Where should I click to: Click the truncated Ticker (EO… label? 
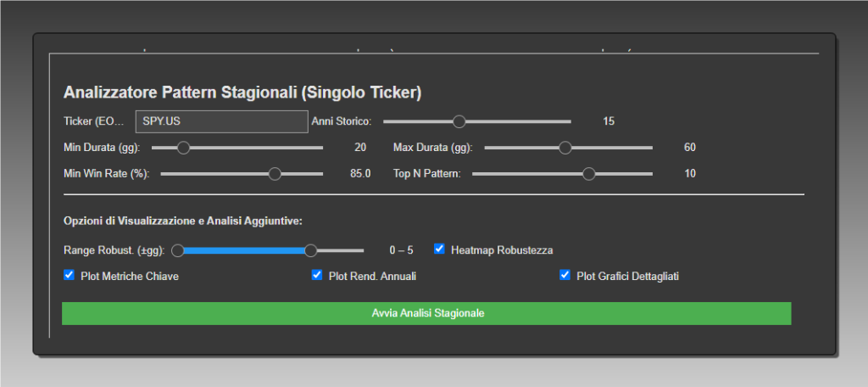click(93, 121)
